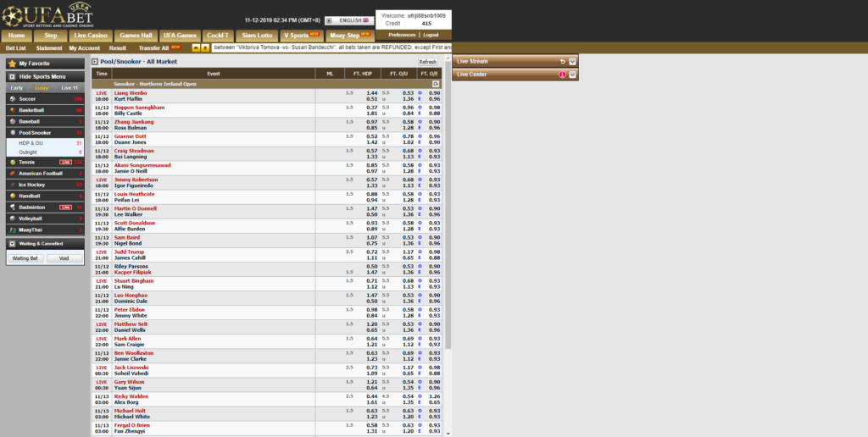This screenshot has width=868, height=437.
Task: Click the Logout link
Action: (x=431, y=35)
